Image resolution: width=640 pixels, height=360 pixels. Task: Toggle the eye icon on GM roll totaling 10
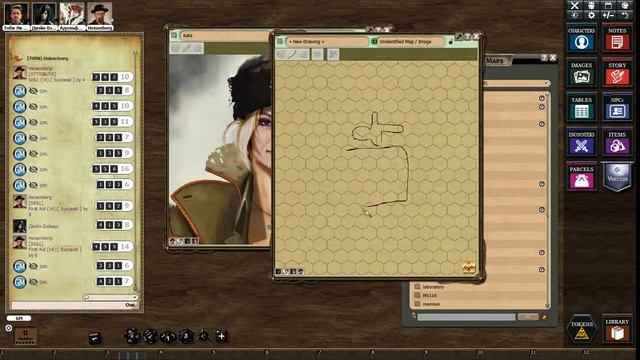(33, 107)
